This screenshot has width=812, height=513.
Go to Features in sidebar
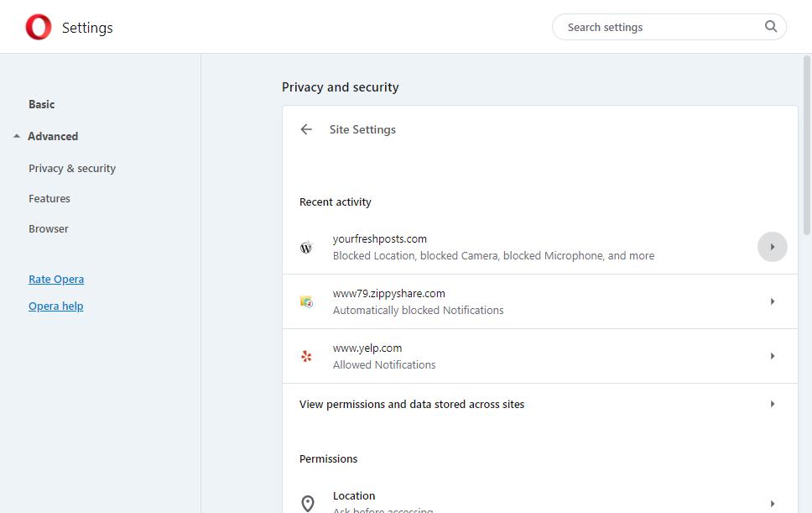tap(49, 198)
